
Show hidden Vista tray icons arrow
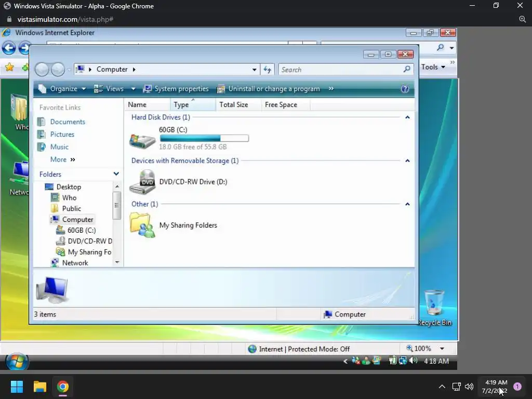click(x=345, y=362)
